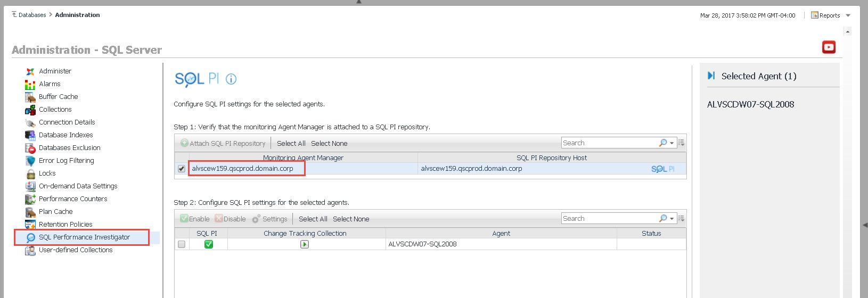Check the ALVSCDW07-SQL2008 agent row checkbox
Image resolution: width=868 pixels, height=298 pixels.
click(x=182, y=244)
